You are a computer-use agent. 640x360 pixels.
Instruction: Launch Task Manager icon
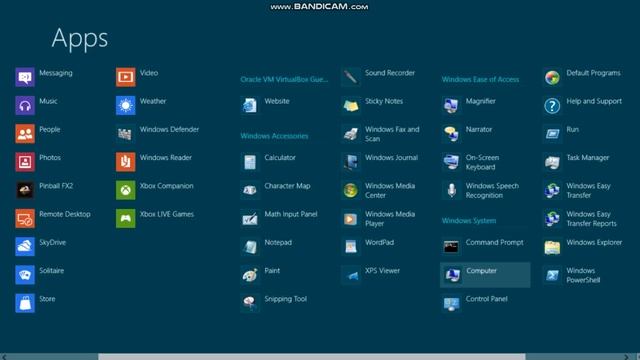[552, 162]
